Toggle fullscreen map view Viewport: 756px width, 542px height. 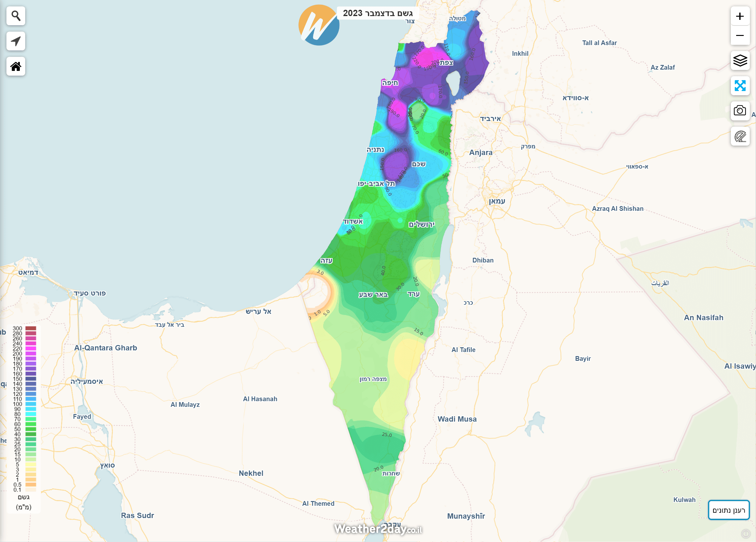click(x=740, y=86)
